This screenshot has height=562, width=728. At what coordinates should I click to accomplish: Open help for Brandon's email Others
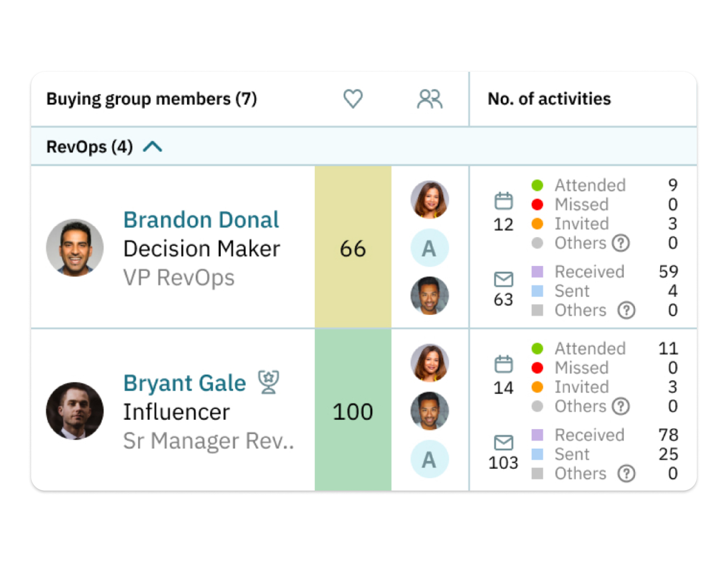[626, 310]
